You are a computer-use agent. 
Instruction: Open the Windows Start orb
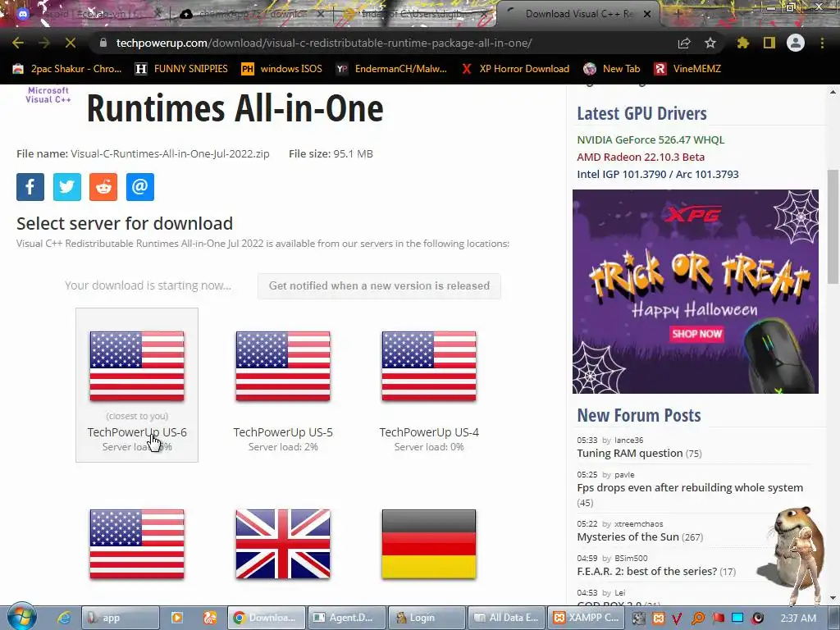(x=21, y=617)
